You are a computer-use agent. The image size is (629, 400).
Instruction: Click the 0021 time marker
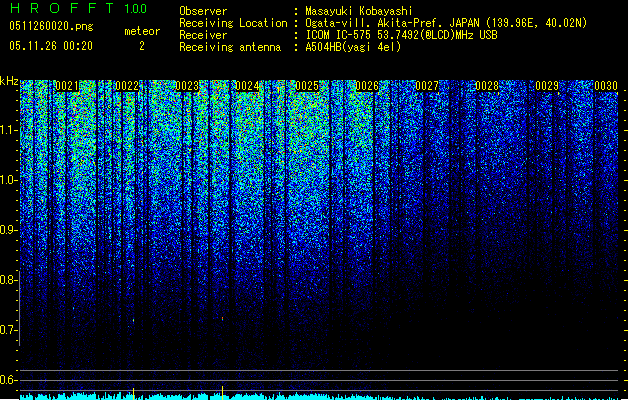[x=67, y=86]
